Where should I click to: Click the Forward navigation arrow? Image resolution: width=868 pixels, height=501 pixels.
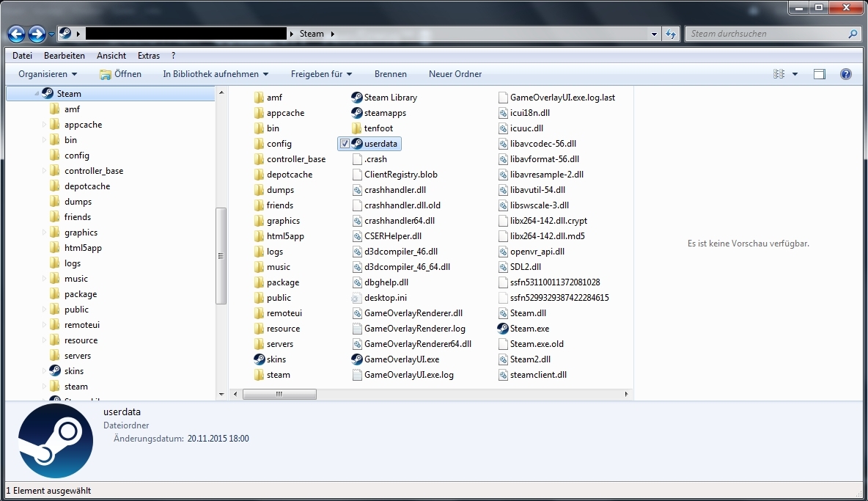pyautogui.click(x=37, y=34)
